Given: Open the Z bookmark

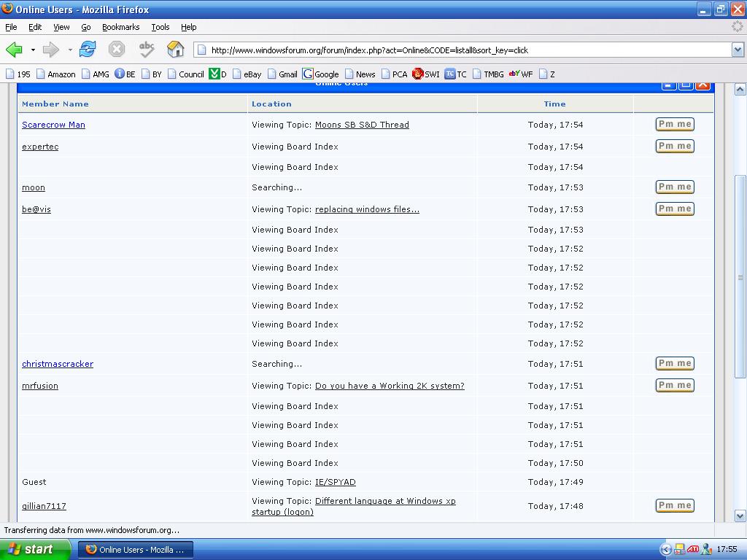Looking at the screenshot, I should point(547,74).
